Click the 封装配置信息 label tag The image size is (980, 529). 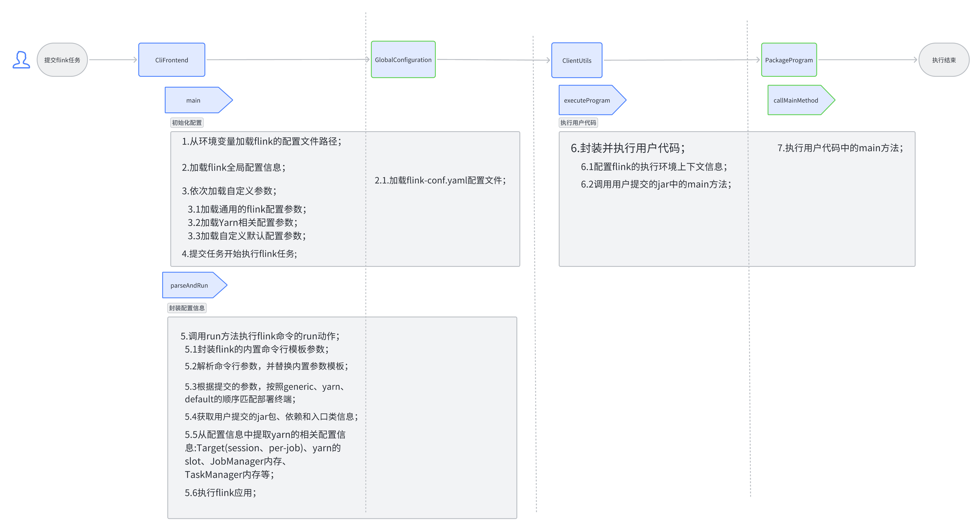click(187, 308)
